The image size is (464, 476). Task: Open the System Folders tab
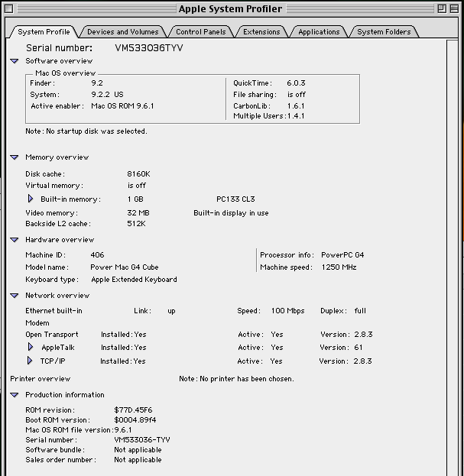coord(384,32)
